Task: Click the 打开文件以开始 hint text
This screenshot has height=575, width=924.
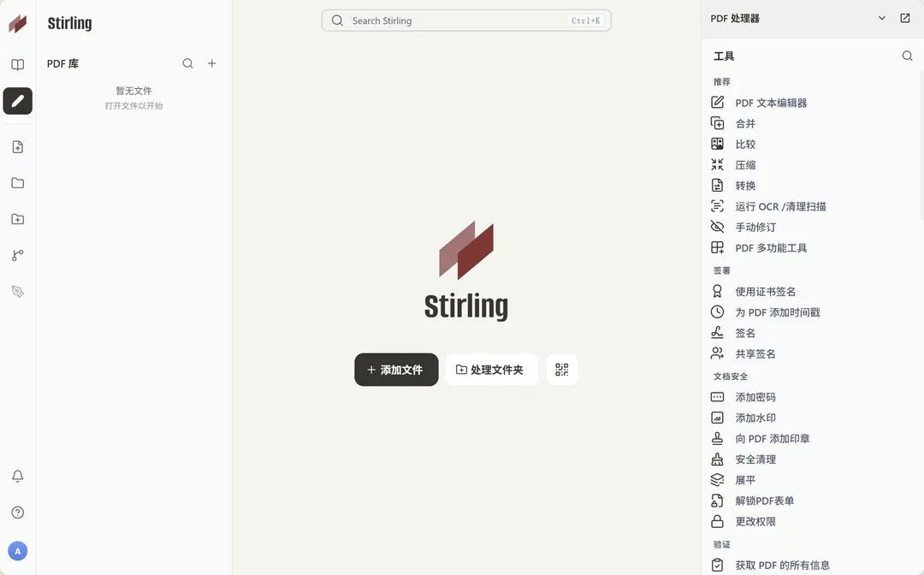Action: (x=133, y=106)
